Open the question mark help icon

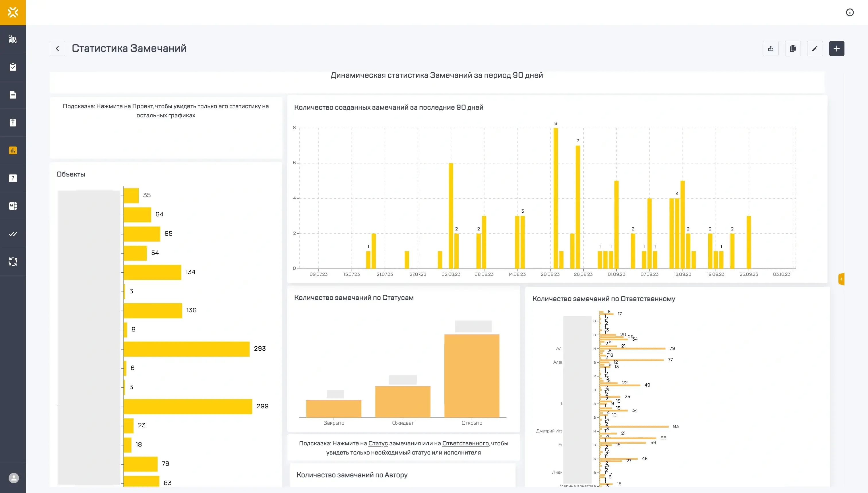click(13, 178)
